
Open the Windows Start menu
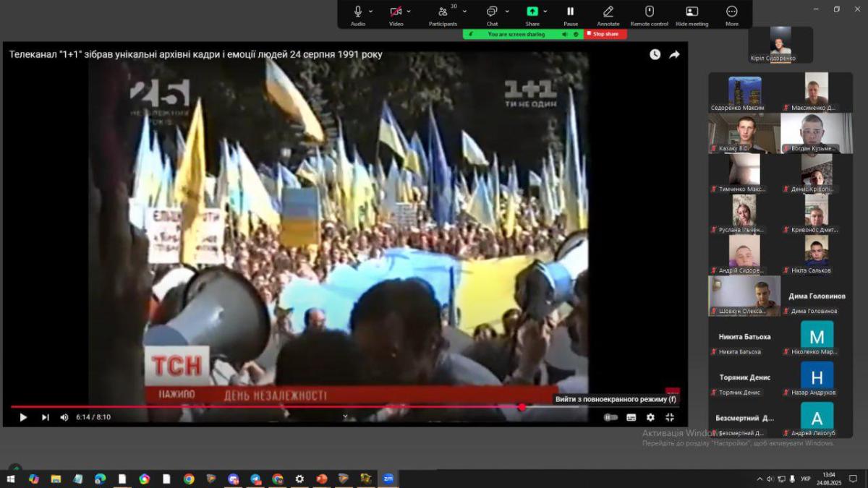click(x=11, y=479)
